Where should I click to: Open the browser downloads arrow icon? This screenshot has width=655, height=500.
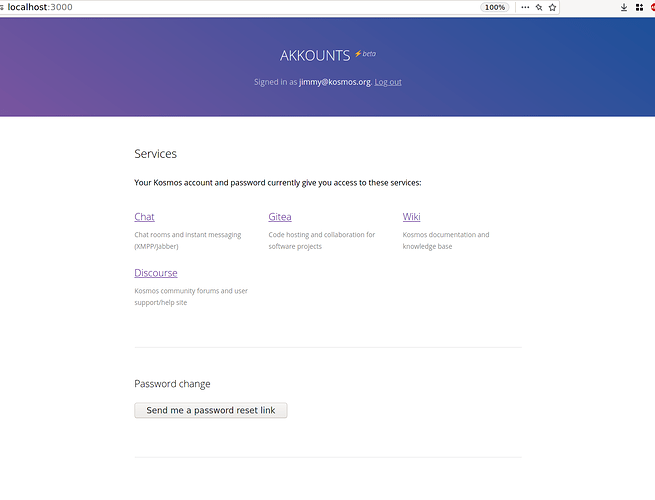624,7
